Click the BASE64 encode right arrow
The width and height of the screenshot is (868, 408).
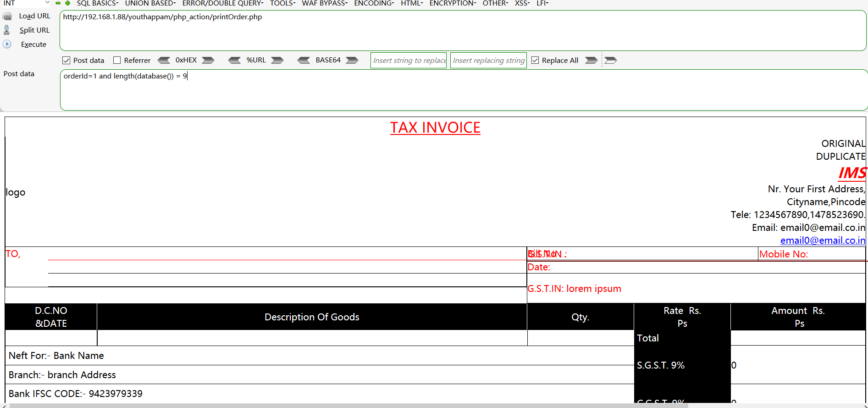(352, 60)
